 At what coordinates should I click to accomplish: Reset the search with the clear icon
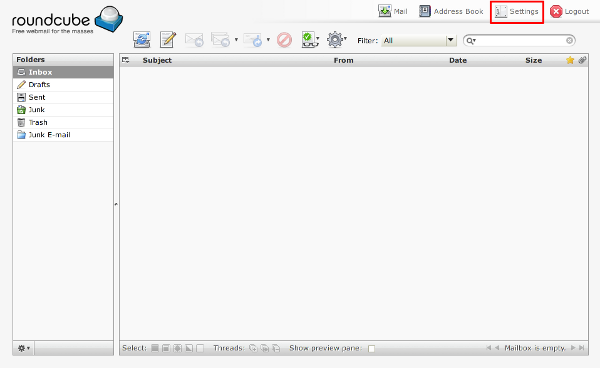coord(569,40)
